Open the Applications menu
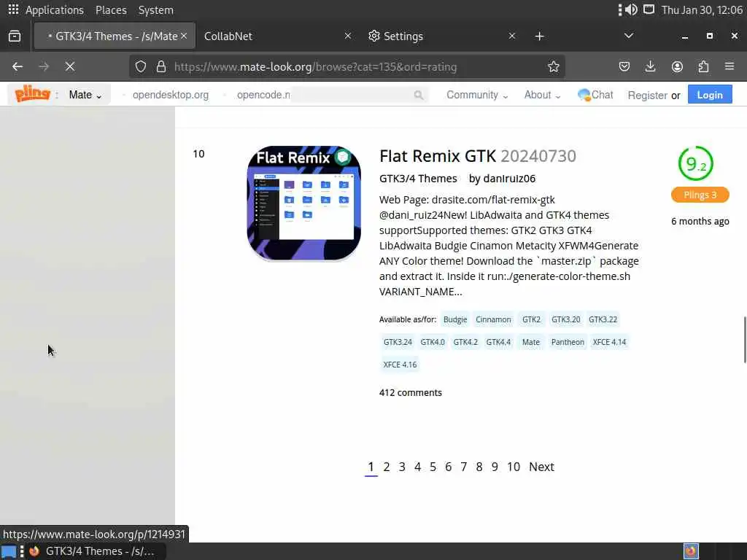Viewport: 747px width, 560px height. click(x=54, y=10)
